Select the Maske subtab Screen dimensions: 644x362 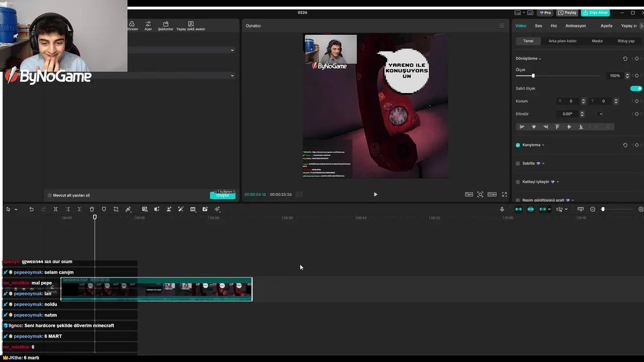597,41
